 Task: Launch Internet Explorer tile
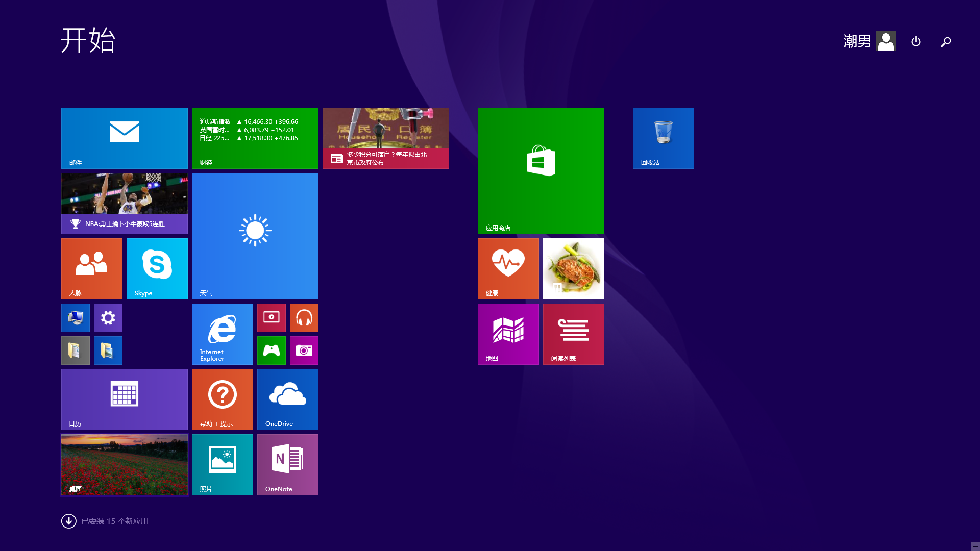coord(223,334)
